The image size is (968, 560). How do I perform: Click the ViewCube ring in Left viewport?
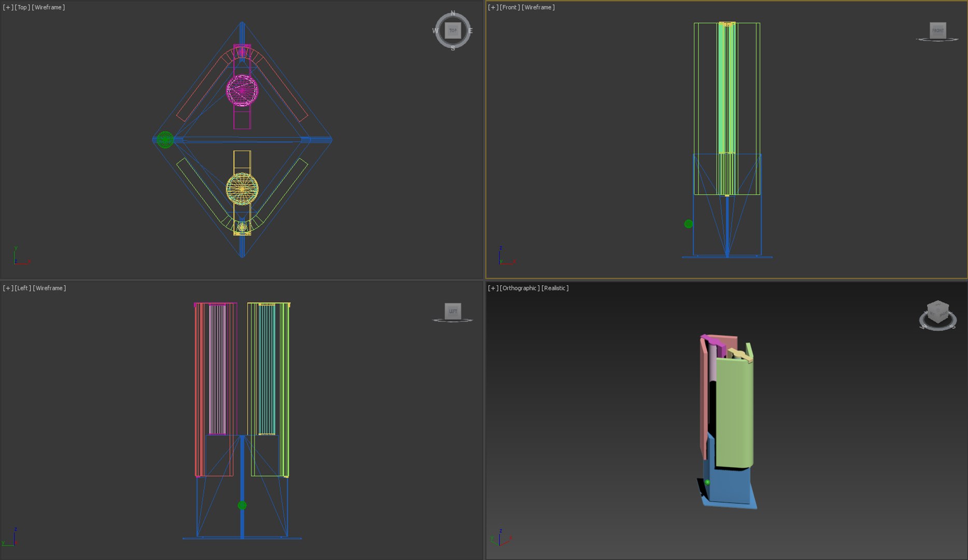click(453, 320)
